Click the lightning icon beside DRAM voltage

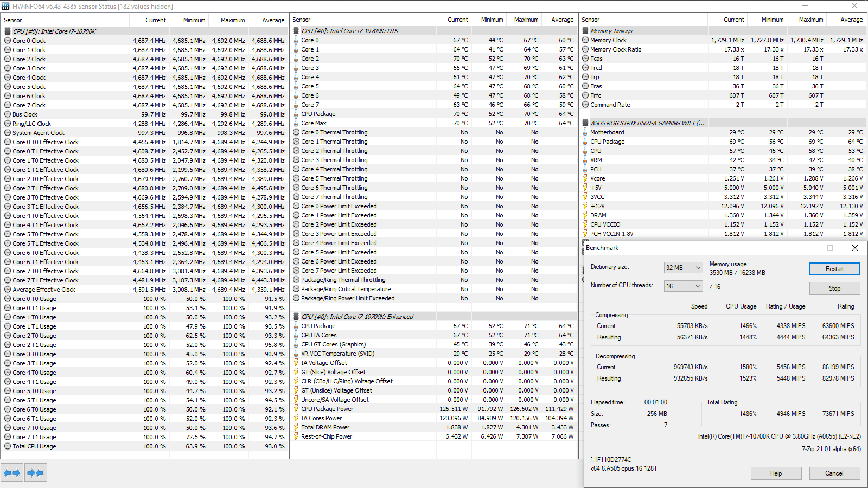pos(585,215)
